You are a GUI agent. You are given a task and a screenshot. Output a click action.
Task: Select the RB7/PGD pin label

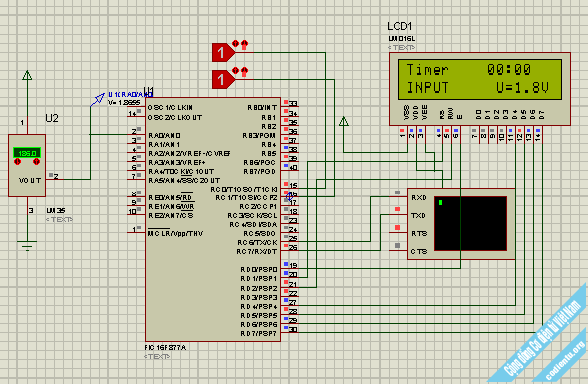[x=260, y=172]
